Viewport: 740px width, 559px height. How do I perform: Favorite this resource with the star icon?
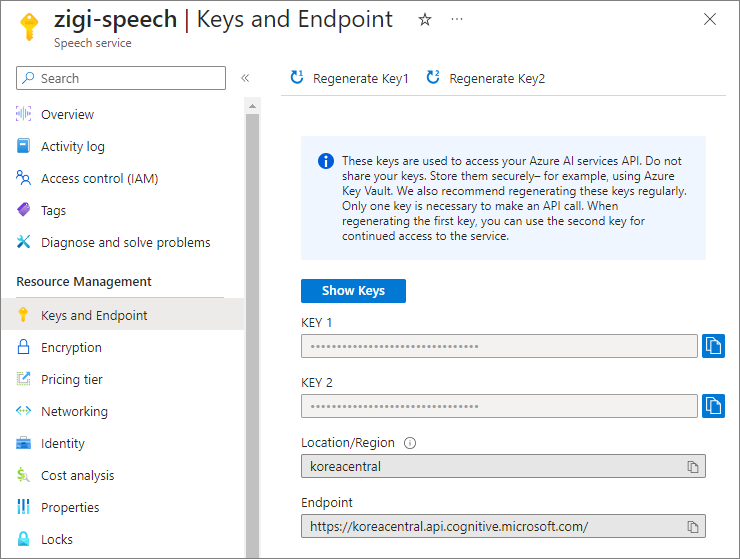(x=425, y=20)
